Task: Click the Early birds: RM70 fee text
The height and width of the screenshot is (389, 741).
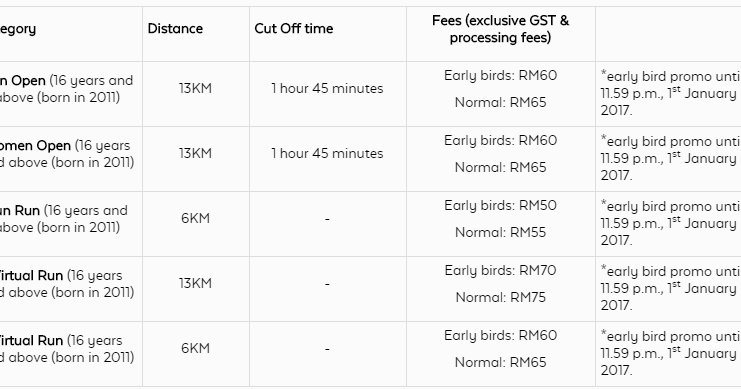Action: click(x=500, y=270)
